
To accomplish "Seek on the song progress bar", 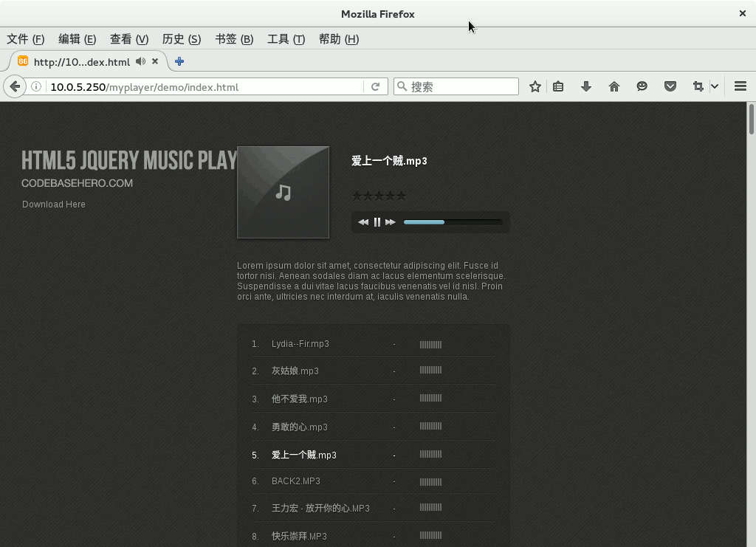I will (453, 222).
